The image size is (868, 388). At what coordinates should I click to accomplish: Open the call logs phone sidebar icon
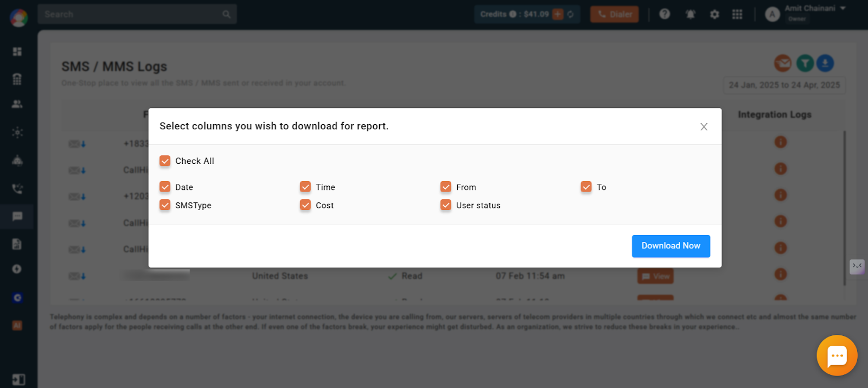coord(17,189)
